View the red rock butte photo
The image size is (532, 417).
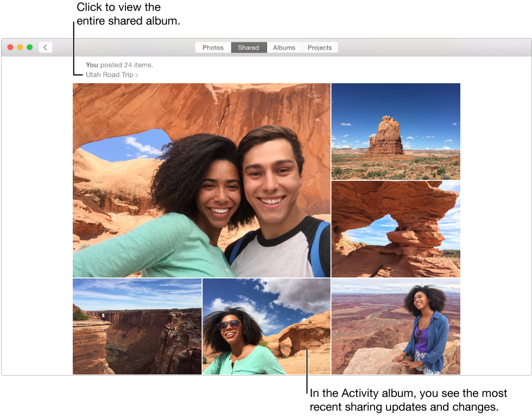point(396,131)
